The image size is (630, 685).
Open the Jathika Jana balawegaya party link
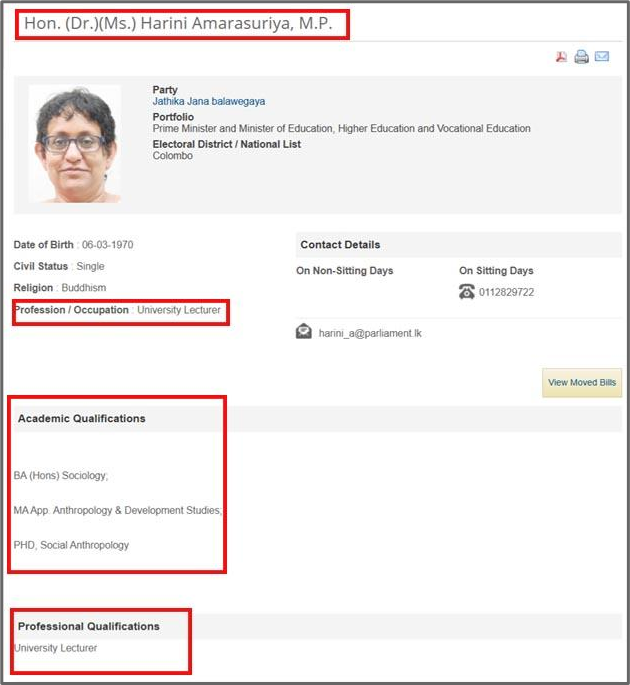(209, 101)
